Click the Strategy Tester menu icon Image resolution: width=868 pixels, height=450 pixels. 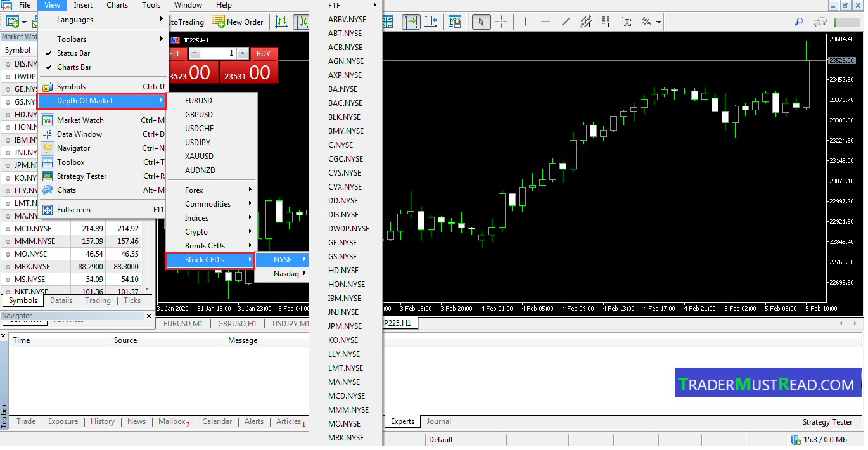[x=48, y=176]
